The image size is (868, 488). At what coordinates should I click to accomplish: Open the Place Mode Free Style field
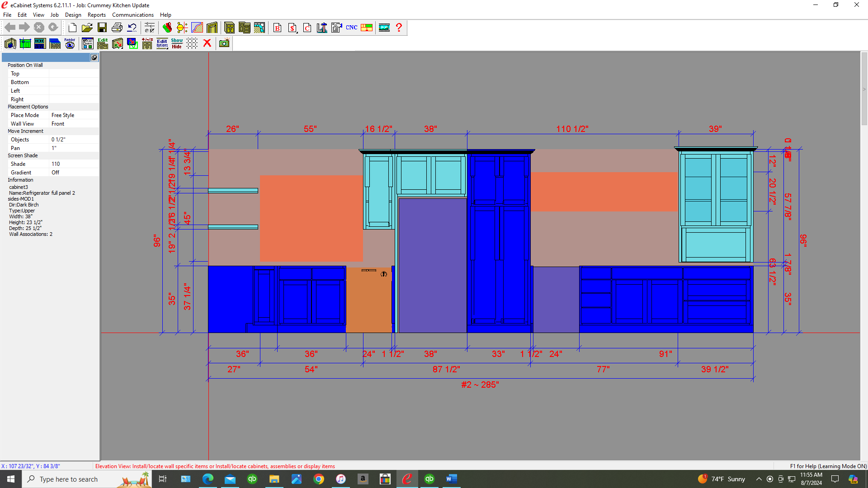pyautogui.click(x=74, y=115)
